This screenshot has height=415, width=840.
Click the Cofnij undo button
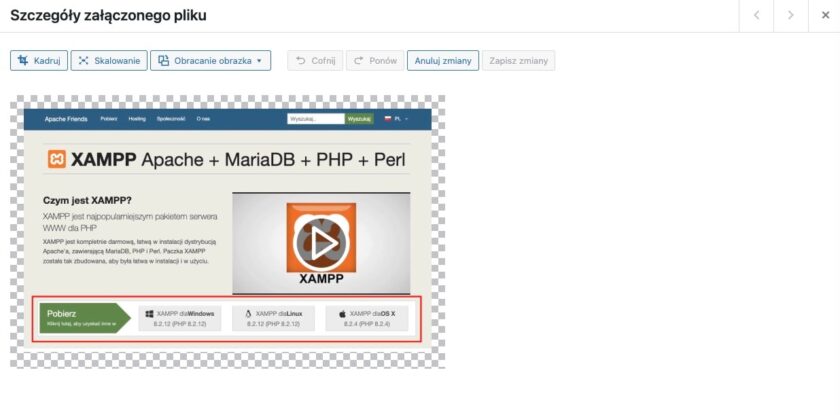click(x=315, y=61)
